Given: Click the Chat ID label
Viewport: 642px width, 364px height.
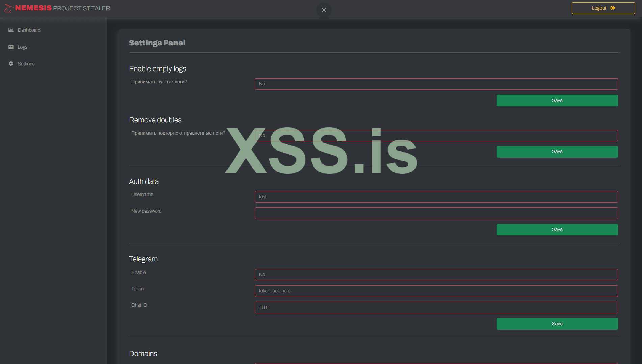Looking at the screenshot, I should (x=139, y=305).
